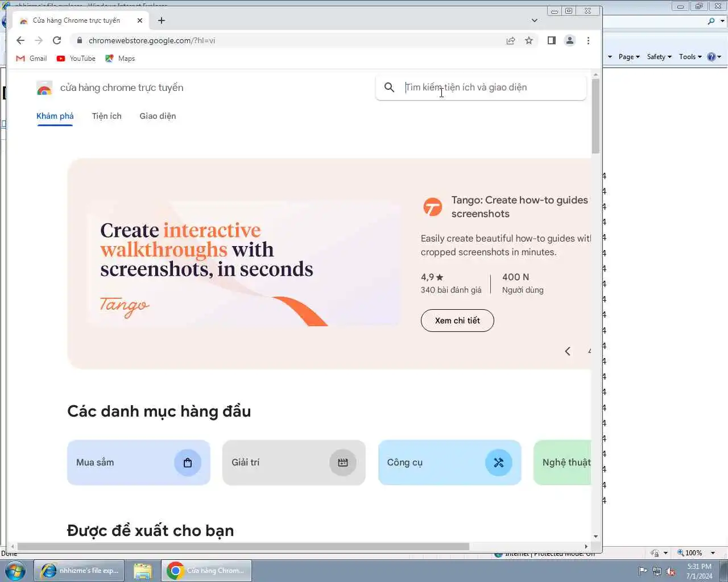The image size is (728, 582).
Task: Click the share page icon in address bar
Action: tap(511, 40)
